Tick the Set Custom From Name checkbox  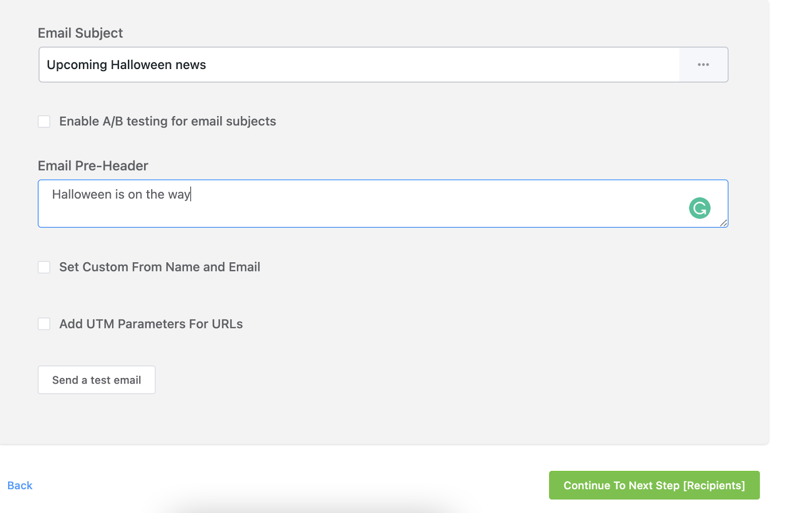pyautogui.click(x=44, y=267)
